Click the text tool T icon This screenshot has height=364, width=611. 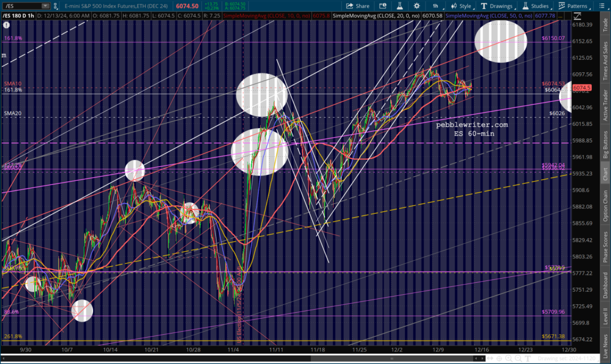tap(527, 358)
